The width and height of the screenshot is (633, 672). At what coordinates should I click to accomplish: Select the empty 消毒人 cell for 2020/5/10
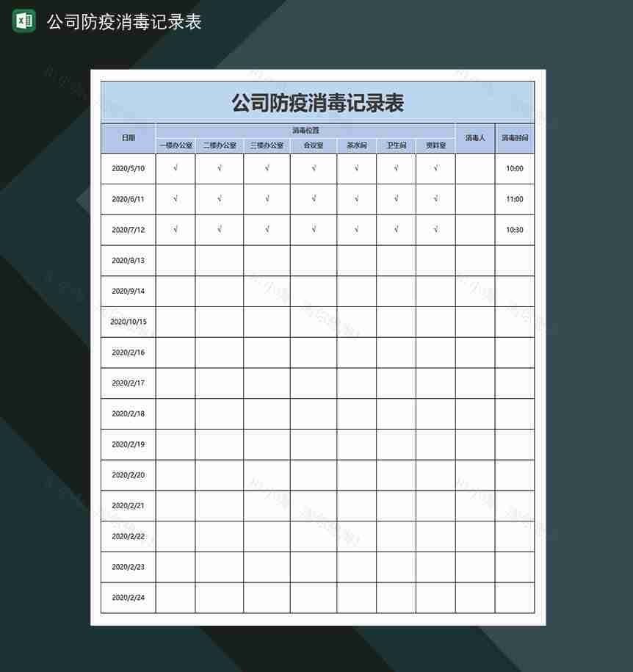474,167
